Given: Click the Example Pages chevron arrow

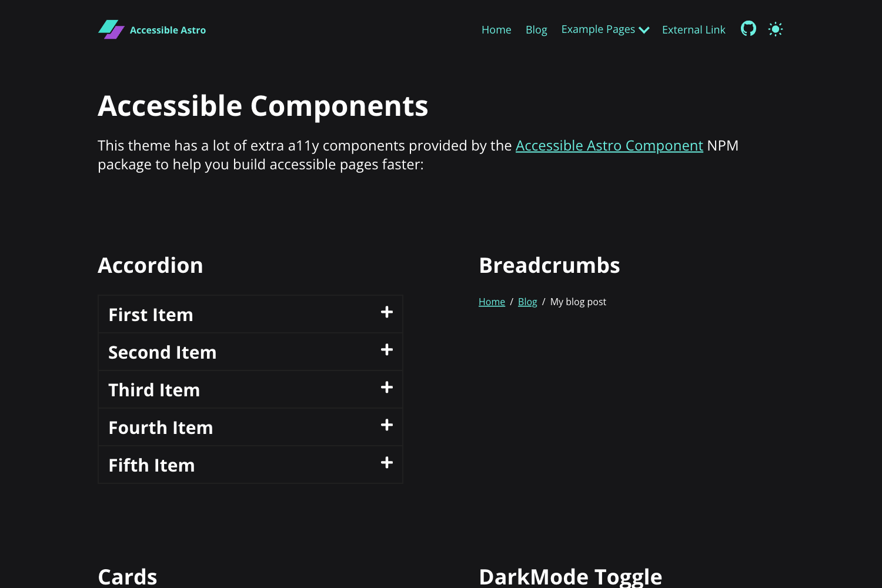Looking at the screenshot, I should click(644, 29).
